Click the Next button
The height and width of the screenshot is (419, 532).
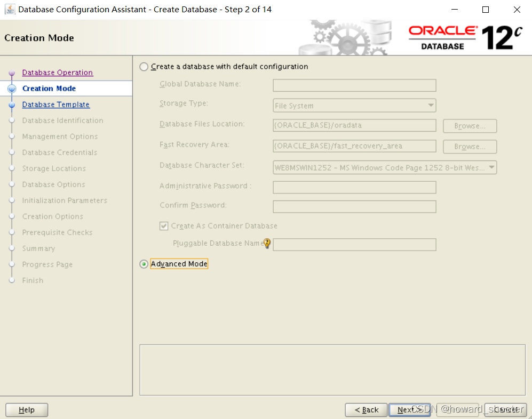[x=409, y=409]
